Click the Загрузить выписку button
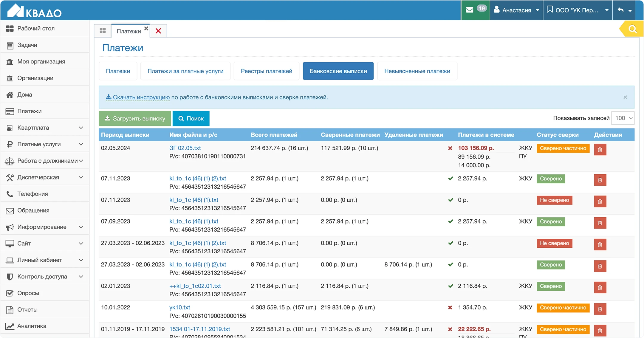The image size is (644, 338). tap(135, 119)
